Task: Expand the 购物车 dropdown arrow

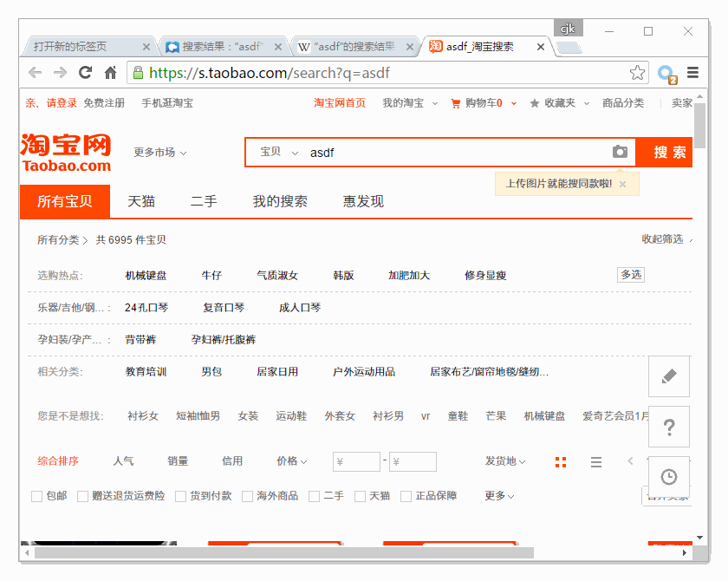Action: [x=513, y=103]
